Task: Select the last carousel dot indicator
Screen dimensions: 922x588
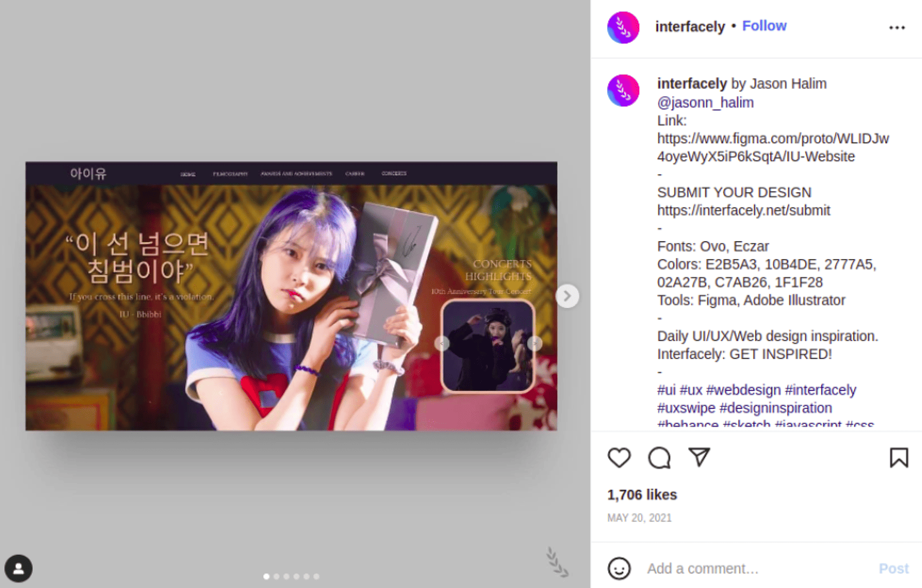Action: [317, 577]
